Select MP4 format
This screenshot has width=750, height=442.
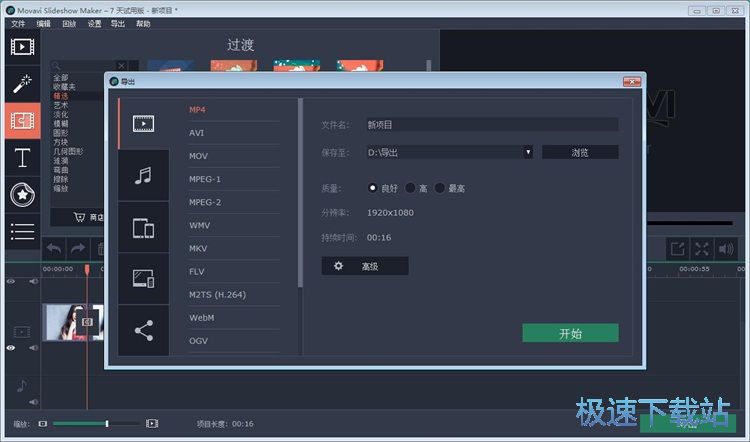197,110
